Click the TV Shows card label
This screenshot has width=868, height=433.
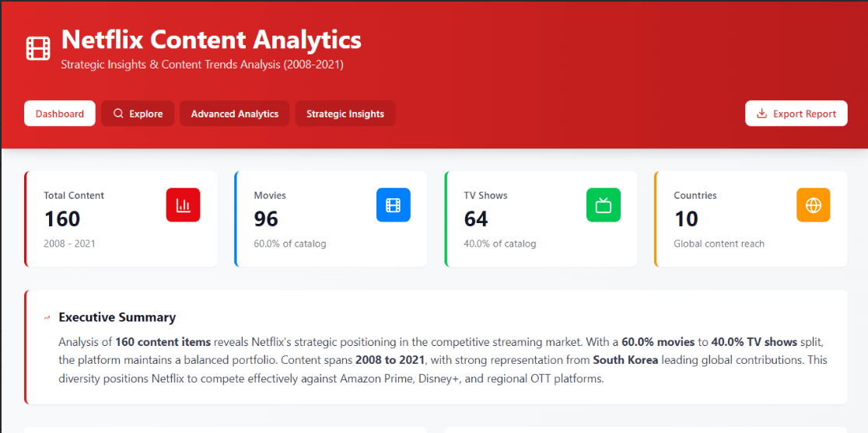(x=485, y=195)
